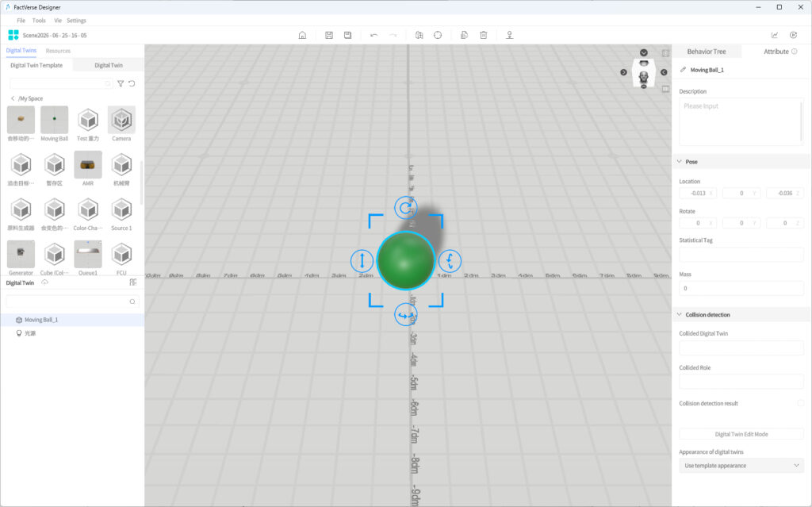Select the Digital Twins tab

tap(21, 50)
